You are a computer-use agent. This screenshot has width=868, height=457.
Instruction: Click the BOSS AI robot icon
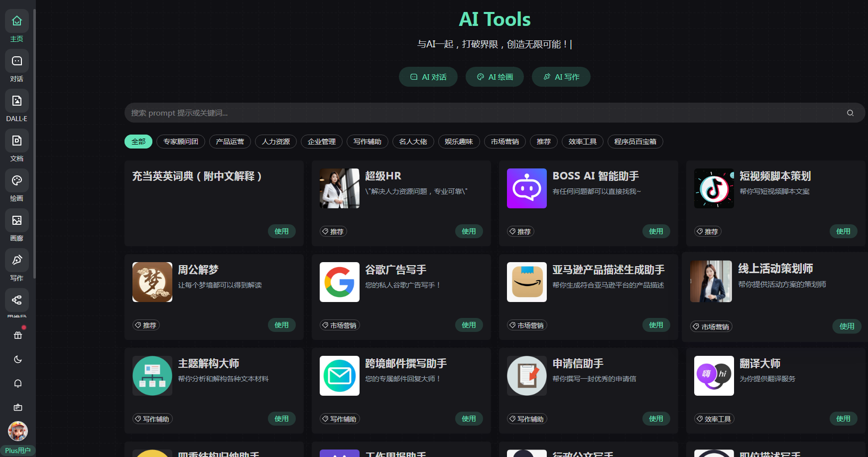[527, 188]
